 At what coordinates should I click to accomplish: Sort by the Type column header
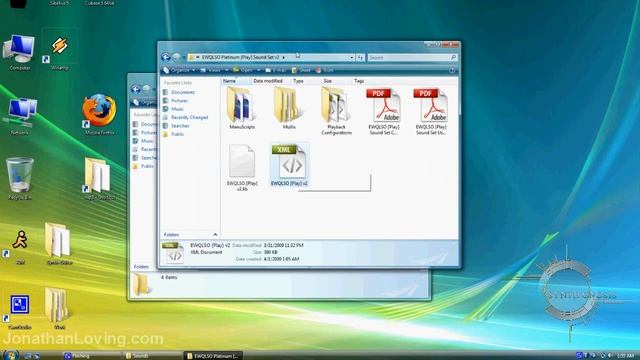click(x=306, y=81)
